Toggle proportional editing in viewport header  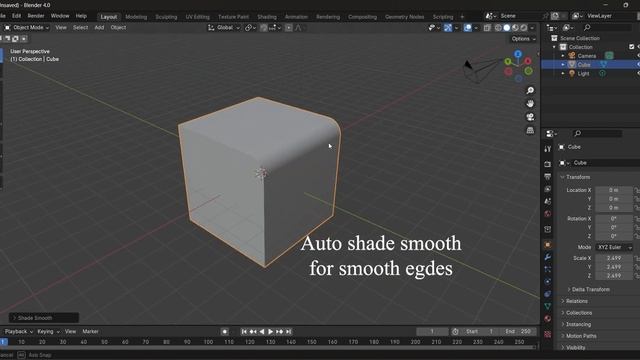289,28
